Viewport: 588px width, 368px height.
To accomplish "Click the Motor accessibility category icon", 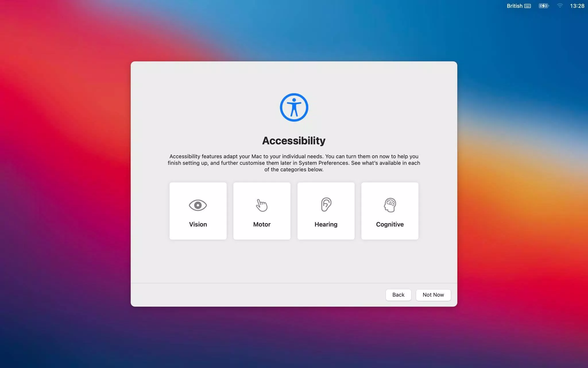I will click(262, 205).
